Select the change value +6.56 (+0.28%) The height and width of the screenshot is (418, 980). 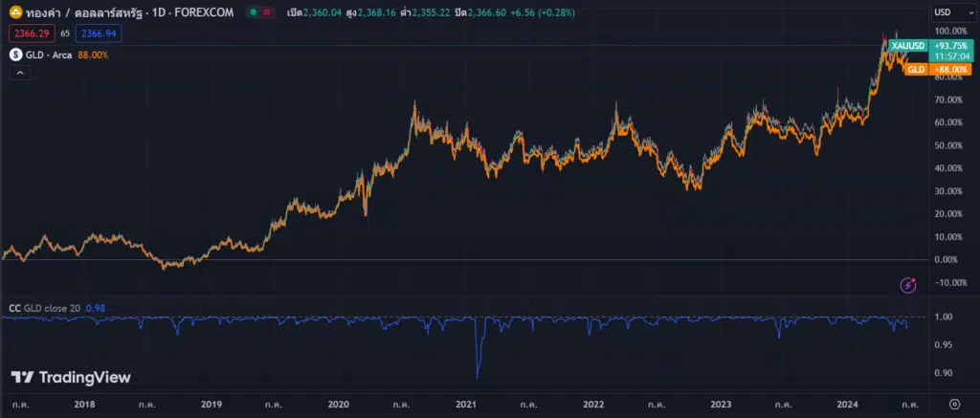pos(542,12)
